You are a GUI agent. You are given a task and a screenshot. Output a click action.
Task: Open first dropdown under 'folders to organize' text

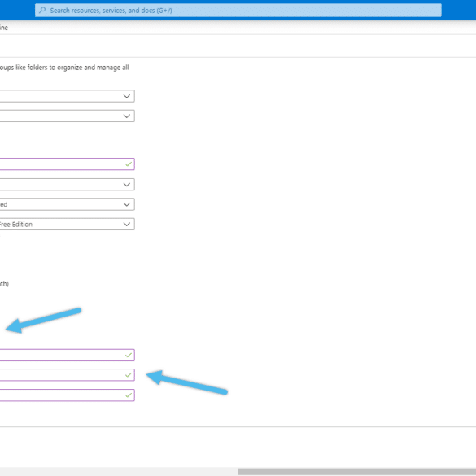click(x=67, y=96)
